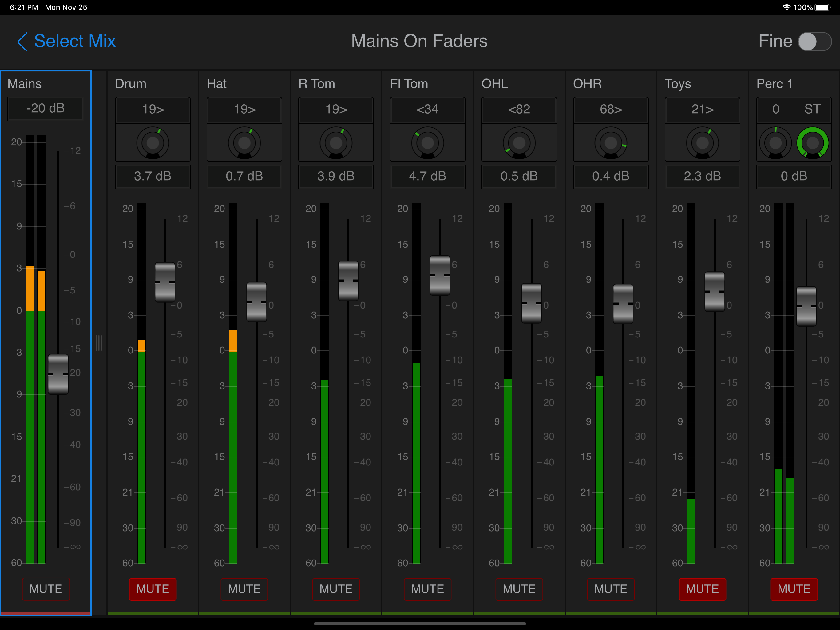Select the OHR channel name
This screenshot has height=630, width=840.
(x=588, y=84)
